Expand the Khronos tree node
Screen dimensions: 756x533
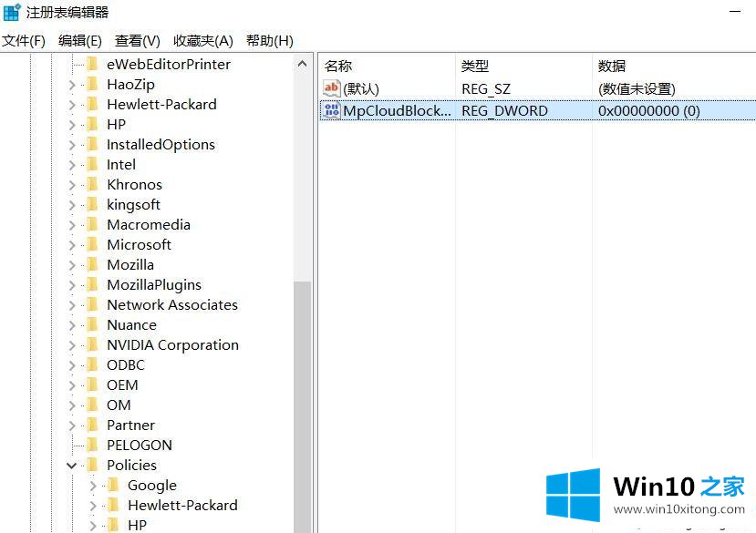(72, 185)
